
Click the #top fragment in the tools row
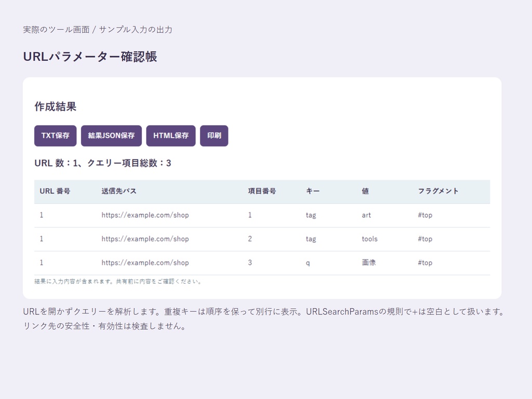pyautogui.click(x=425, y=239)
